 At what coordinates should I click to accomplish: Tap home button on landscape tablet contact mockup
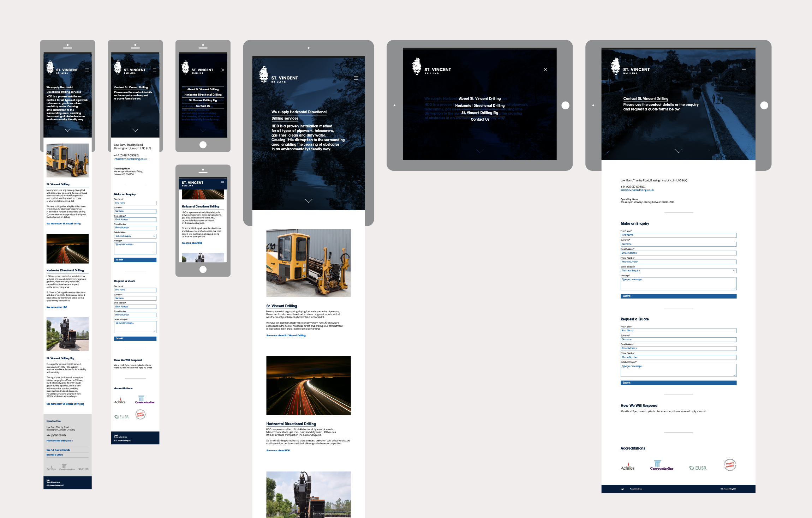(x=764, y=105)
